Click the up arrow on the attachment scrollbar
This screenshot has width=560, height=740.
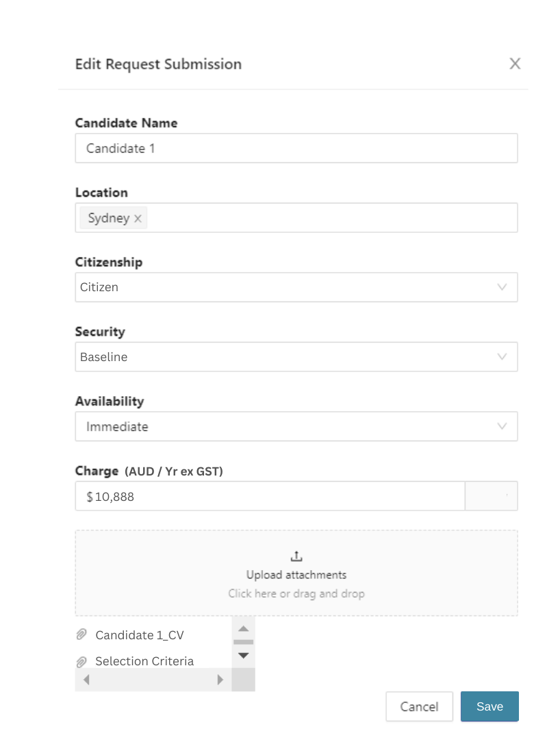coord(243,628)
